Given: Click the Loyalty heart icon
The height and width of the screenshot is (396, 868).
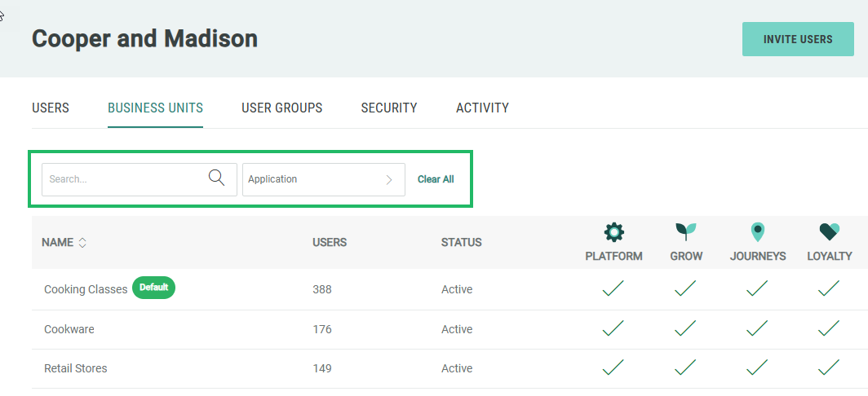Looking at the screenshot, I should tap(829, 232).
